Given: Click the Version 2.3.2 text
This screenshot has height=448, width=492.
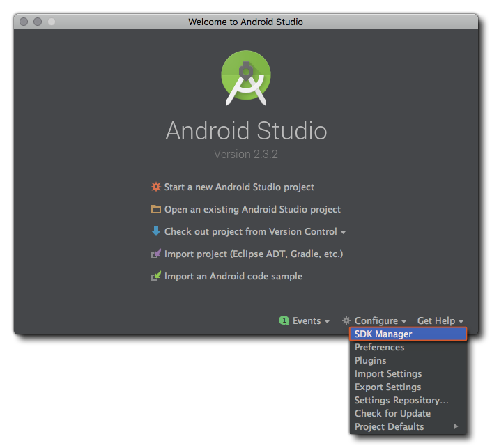Looking at the screenshot, I should coord(246,155).
